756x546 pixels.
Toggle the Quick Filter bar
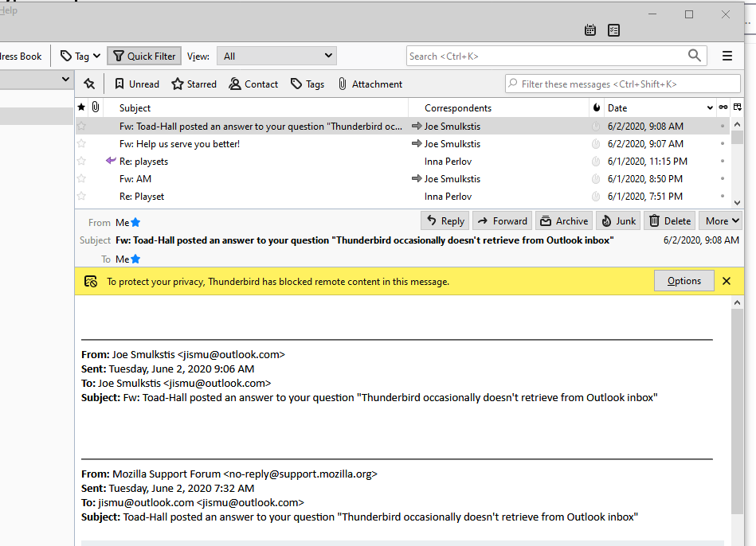point(144,56)
